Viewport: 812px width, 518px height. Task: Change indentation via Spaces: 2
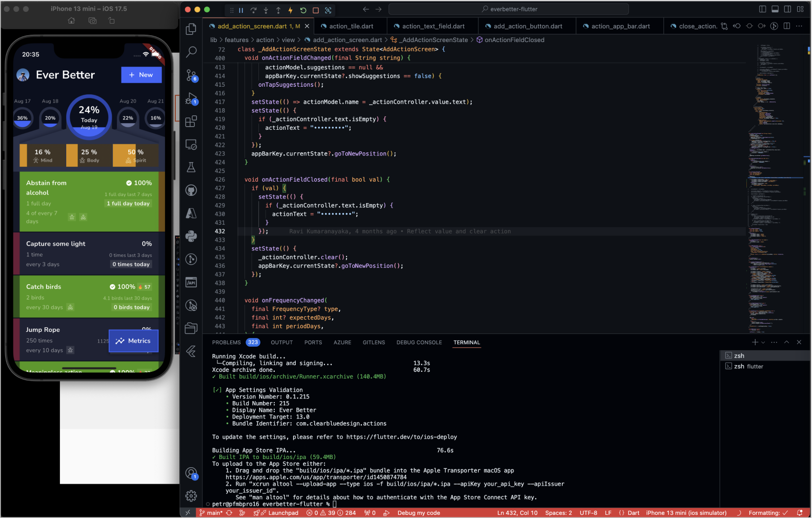[559, 513]
